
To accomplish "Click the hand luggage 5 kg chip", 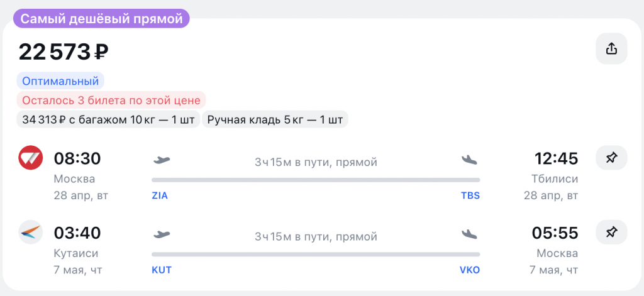I will (x=275, y=119).
